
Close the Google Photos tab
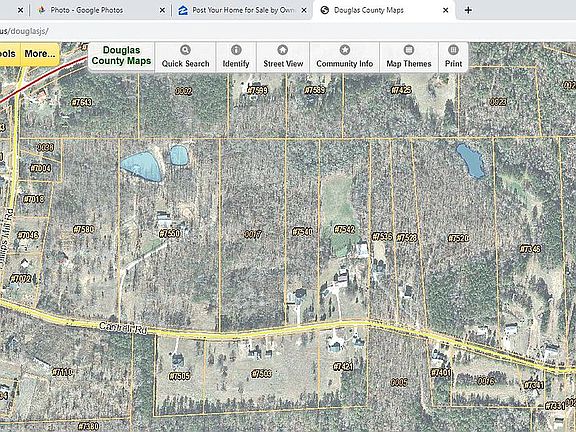click(x=162, y=10)
